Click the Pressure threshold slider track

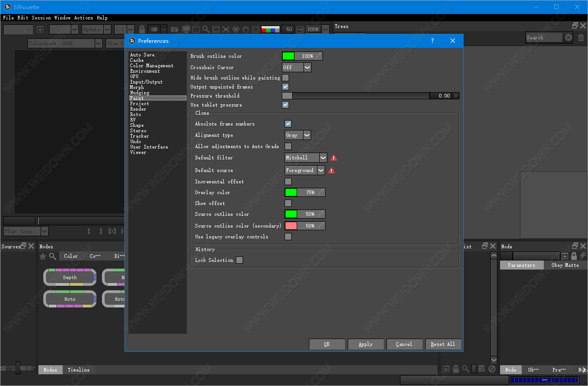[x=356, y=96]
